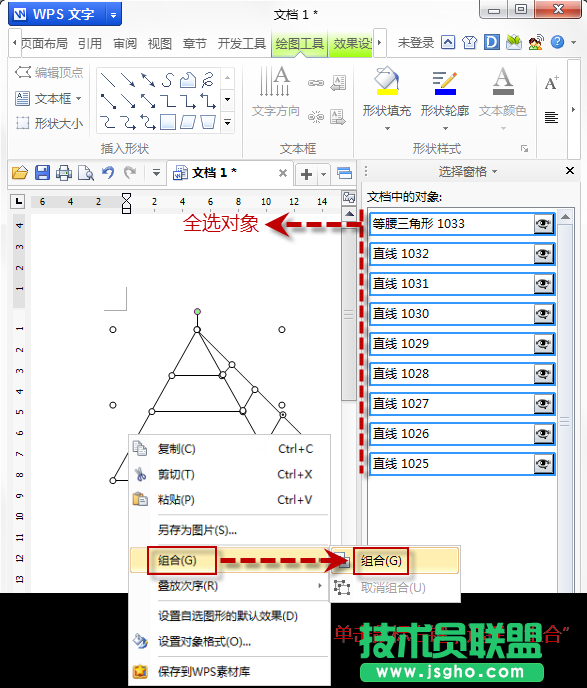This screenshot has width=587, height=688.
Task: Undo the last action
Action: click(x=108, y=172)
